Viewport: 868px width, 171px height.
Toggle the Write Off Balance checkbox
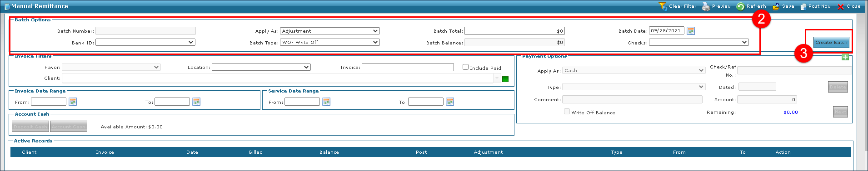click(567, 111)
